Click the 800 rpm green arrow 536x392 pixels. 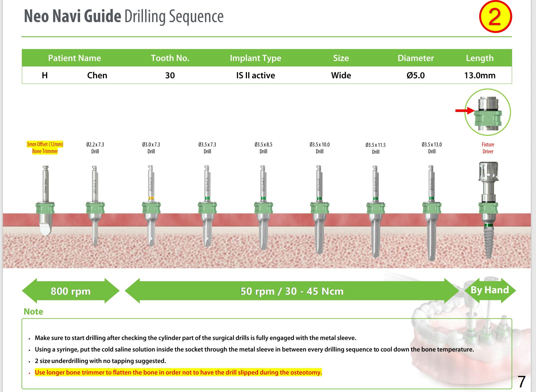(x=71, y=291)
